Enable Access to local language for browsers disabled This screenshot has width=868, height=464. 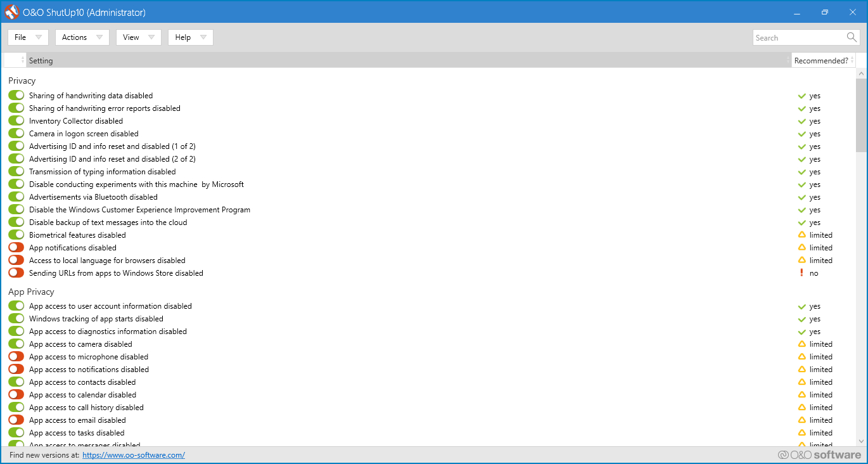tap(16, 261)
